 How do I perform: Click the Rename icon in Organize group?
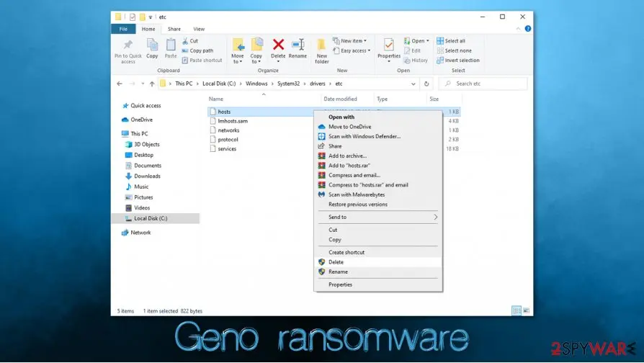coord(298,45)
